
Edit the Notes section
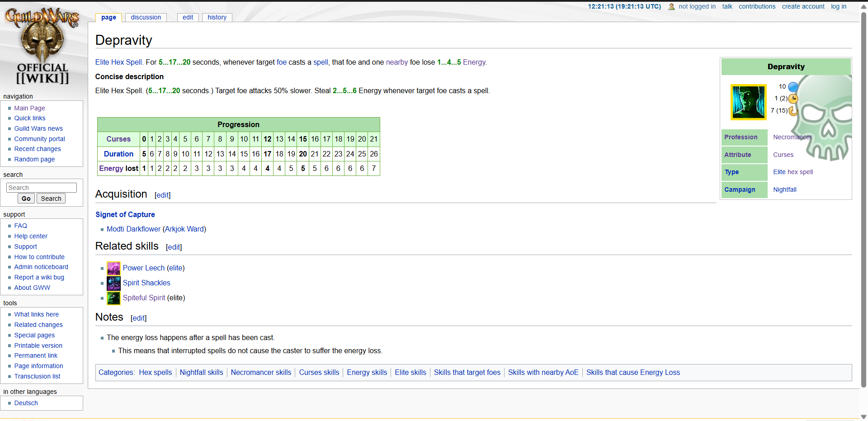pyautogui.click(x=139, y=318)
